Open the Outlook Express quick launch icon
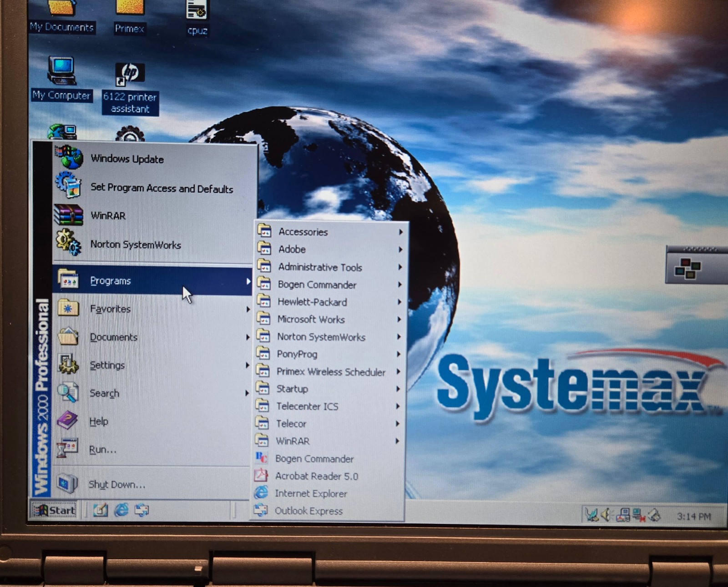The width and height of the screenshot is (728, 587). 142,510
